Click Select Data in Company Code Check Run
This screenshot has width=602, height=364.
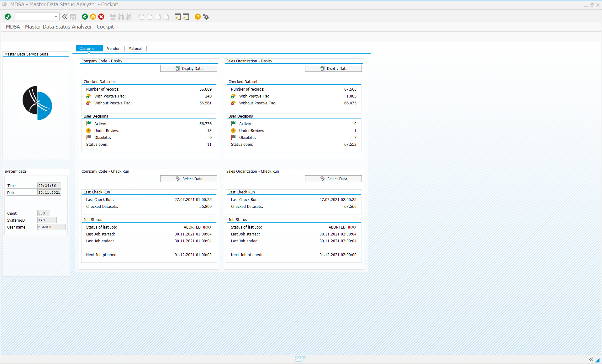click(188, 179)
